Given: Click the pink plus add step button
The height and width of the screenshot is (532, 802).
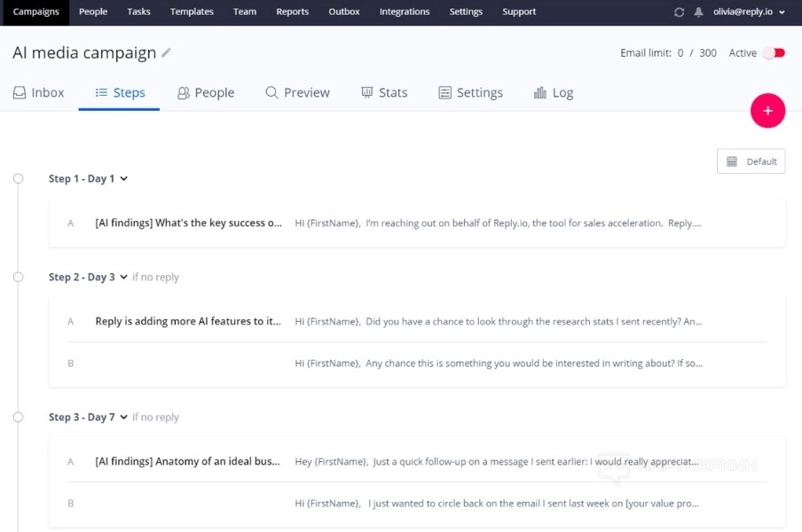Looking at the screenshot, I should [x=767, y=111].
